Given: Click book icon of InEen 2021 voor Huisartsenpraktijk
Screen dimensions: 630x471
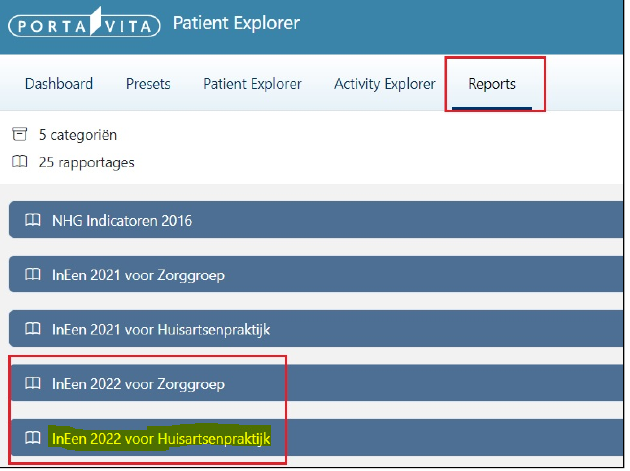Looking at the screenshot, I should pyautogui.click(x=33, y=328).
